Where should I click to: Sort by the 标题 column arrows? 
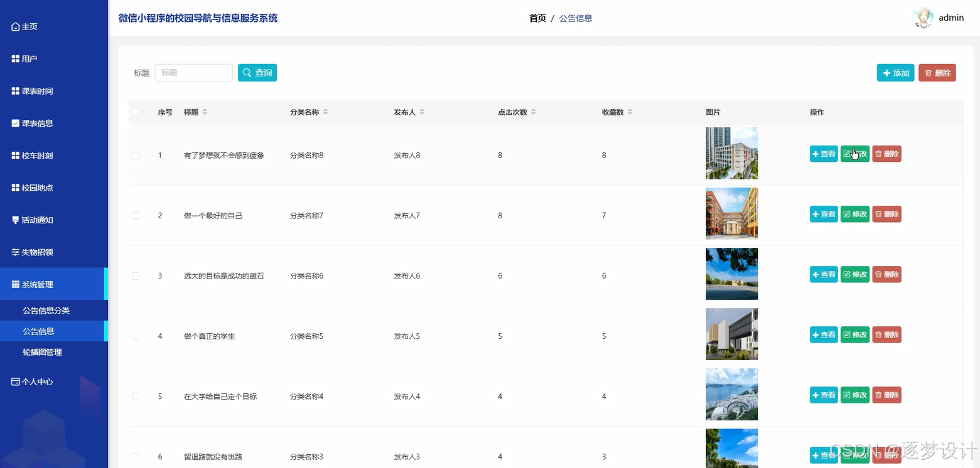point(205,112)
